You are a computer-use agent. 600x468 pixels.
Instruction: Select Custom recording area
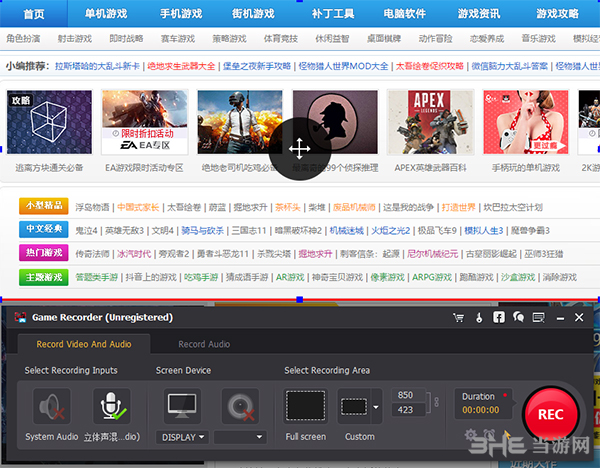point(354,406)
